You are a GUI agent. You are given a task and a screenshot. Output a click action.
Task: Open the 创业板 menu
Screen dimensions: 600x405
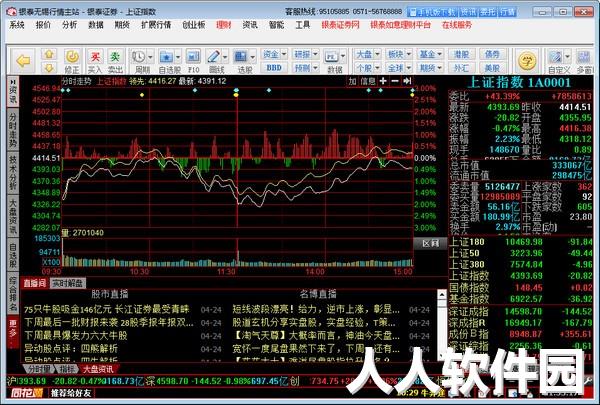(194, 25)
